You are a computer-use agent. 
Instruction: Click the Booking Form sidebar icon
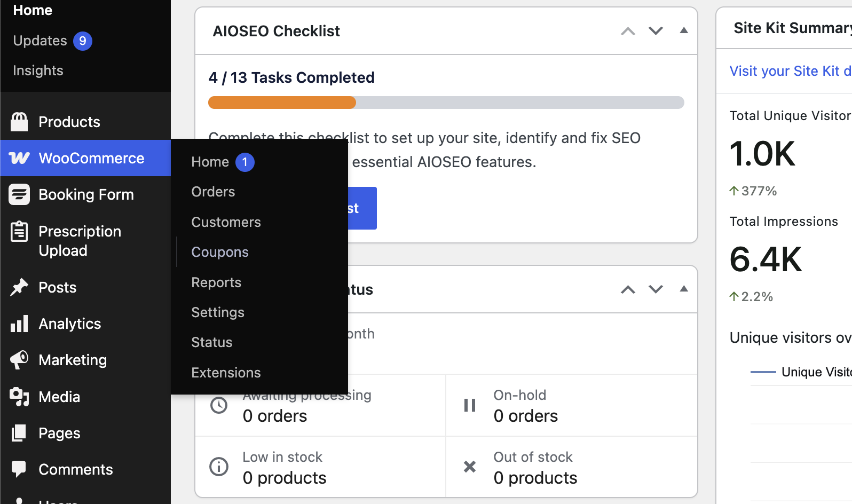coord(19,194)
